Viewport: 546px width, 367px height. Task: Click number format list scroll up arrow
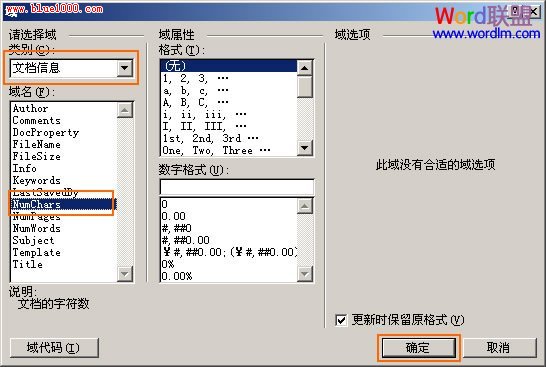tap(305, 206)
